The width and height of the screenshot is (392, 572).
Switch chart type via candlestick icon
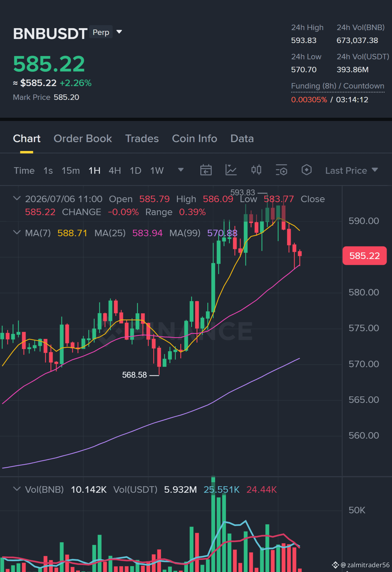256,170
